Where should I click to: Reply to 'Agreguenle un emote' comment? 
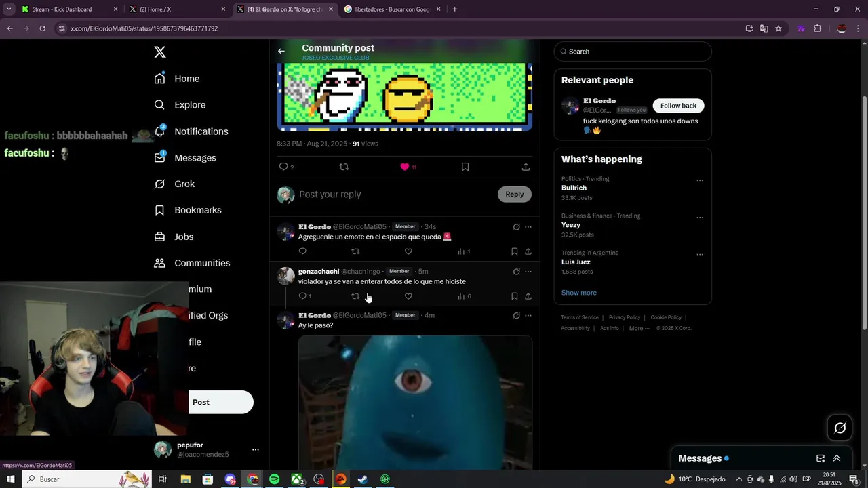[302, 251]
